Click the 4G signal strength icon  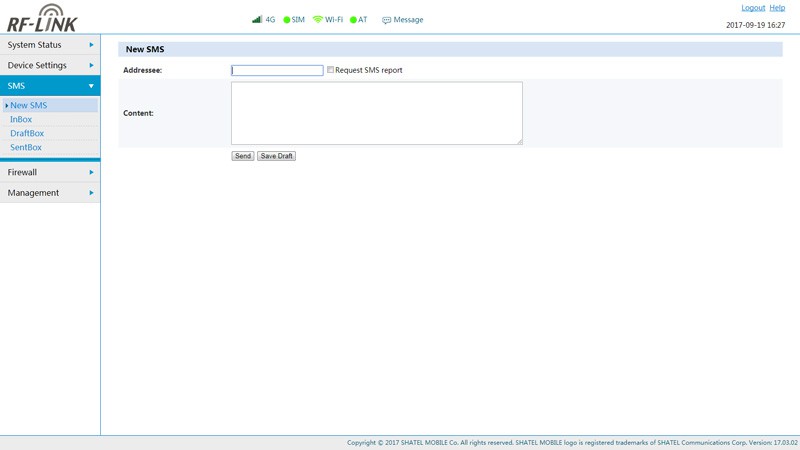pyautogui.click(x=257, y=19)
